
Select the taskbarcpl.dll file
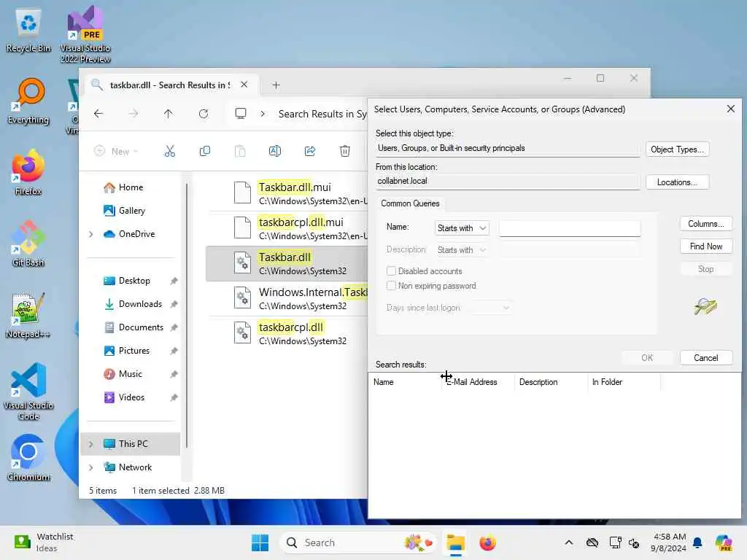click(x=287, y=333)
